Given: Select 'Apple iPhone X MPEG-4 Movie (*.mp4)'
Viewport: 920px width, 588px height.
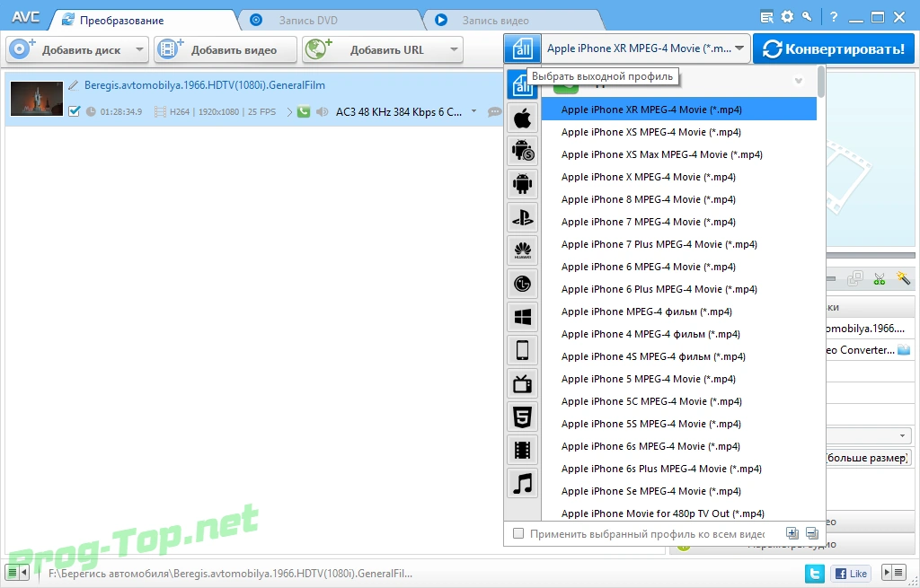Looking at the screenshot, I should (x=679, y=177).
